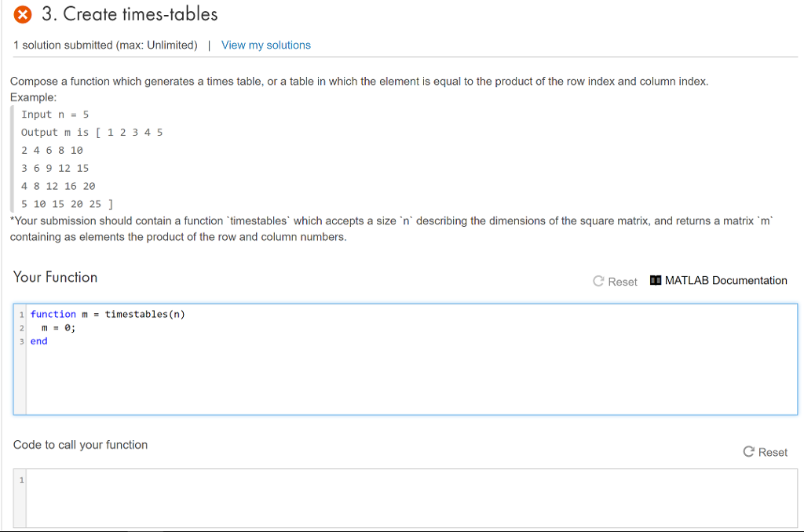Click the 'end' keyword on line 3
Screen dimensions: 804x532
tap(38, 341)
